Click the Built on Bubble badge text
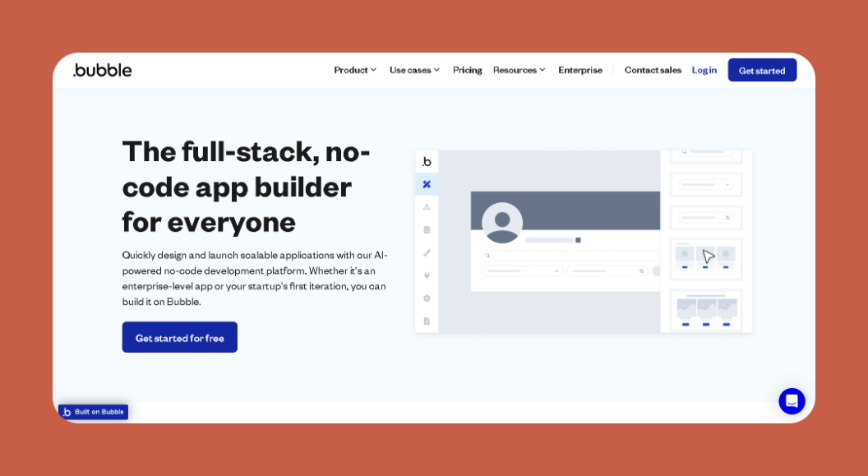This screenshot has width=868, height=476. (99, 412)
